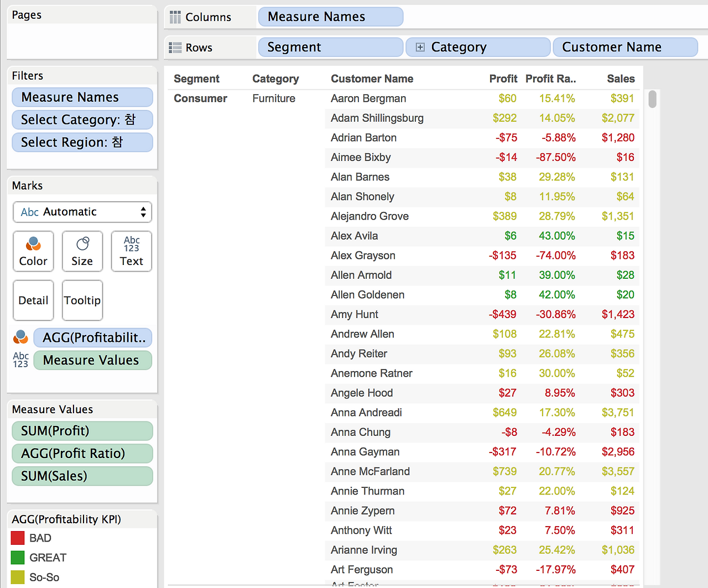Click the Tooltip marks button
Image resolution: width=708 pixels, height=588 pixels.
82,300
